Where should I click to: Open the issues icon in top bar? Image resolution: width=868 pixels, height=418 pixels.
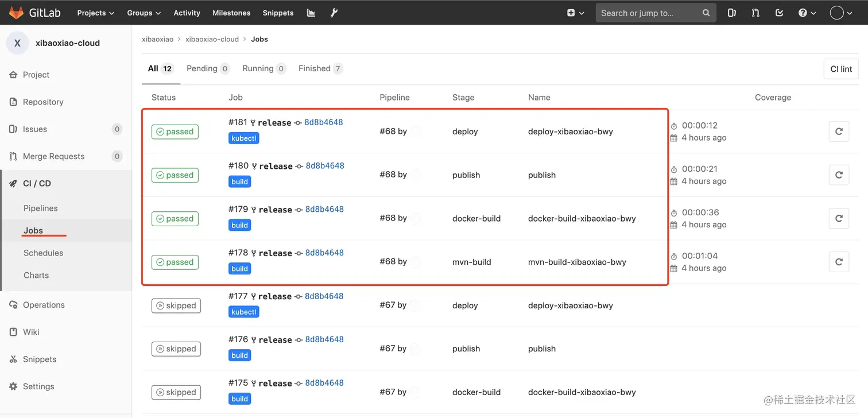(x=732, y=13)
